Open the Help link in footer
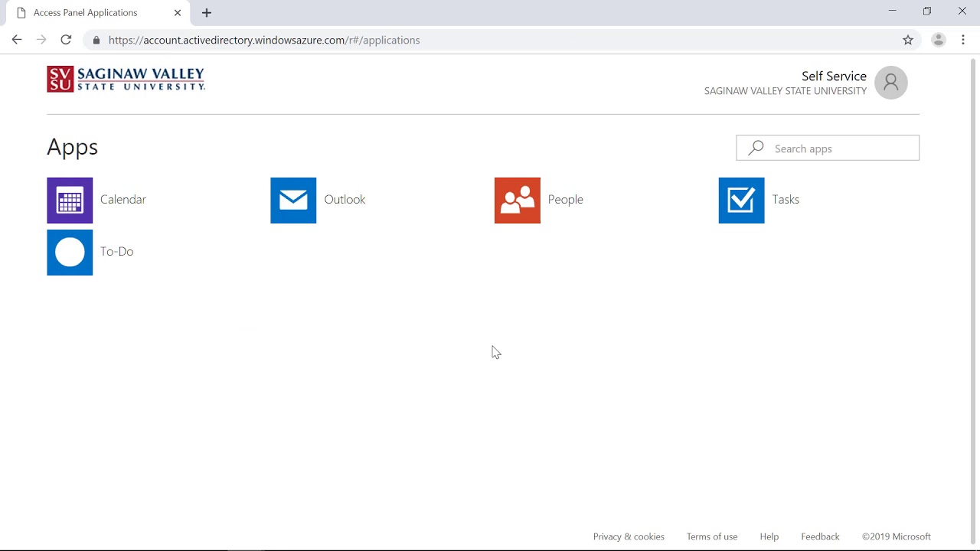This screenshot has width=980, height=551. 769,536
